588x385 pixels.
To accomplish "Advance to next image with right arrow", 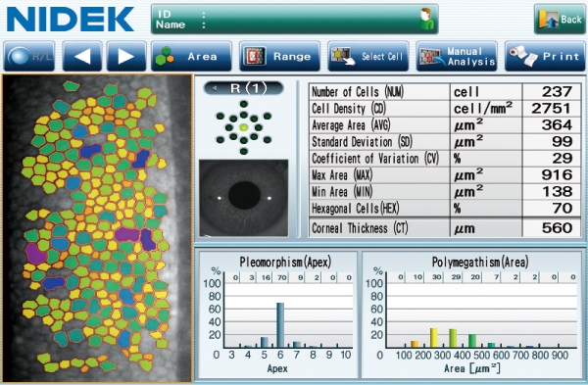I will 126,56.
